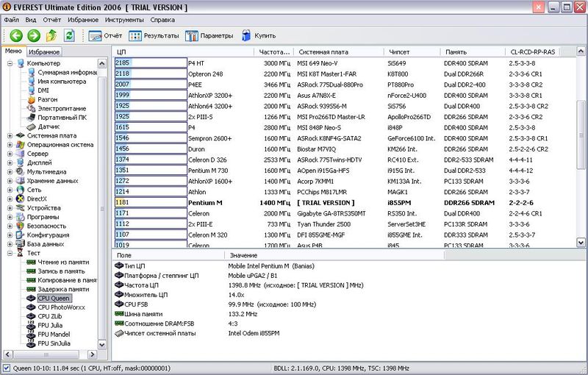Click the Устройства tree icon
The width and height of the screenshot is (588, 375).
21,208
